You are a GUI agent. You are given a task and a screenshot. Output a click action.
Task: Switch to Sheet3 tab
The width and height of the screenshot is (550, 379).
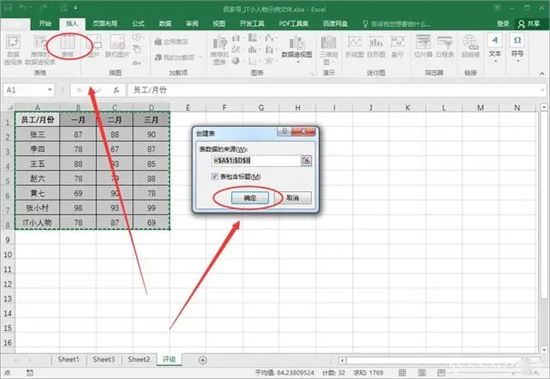[104, 359]
